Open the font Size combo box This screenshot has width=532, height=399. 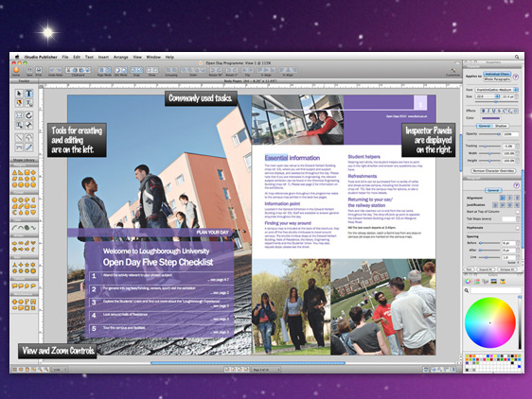click(488, 96)
